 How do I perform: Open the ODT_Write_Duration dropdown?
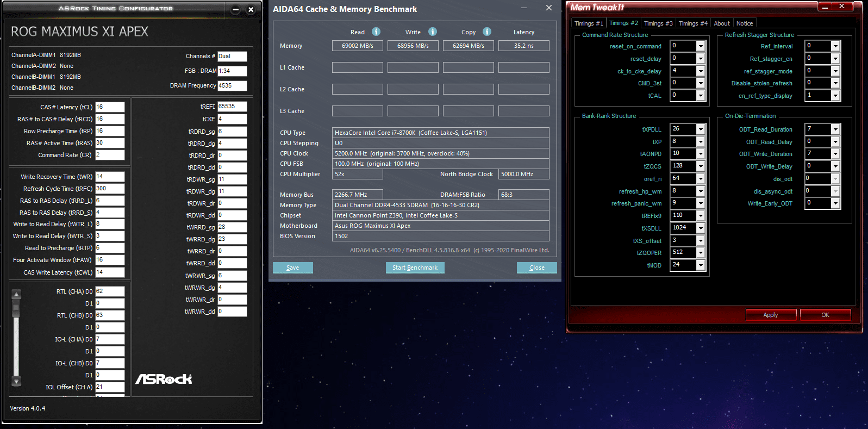835,154
